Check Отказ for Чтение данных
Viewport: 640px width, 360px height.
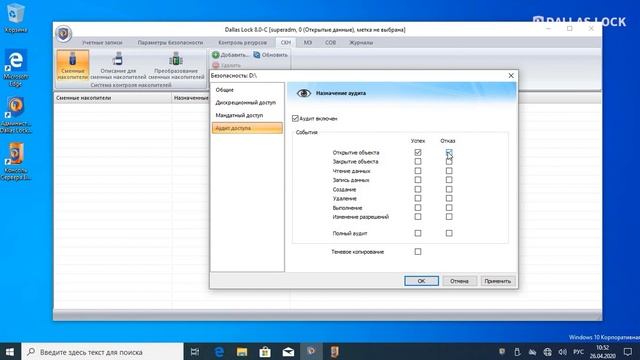pos(449,171)
